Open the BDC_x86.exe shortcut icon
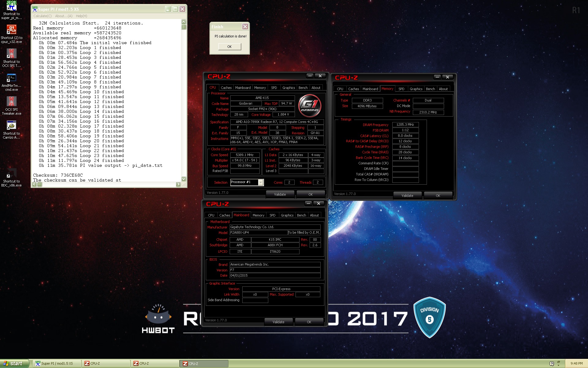Image resolution: width=588 pixels, height=368 pixels. point(11,178)
